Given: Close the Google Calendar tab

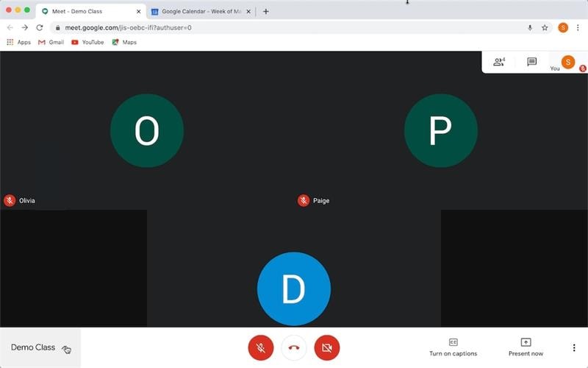Looking at the screenshot, I should (248, 11).
